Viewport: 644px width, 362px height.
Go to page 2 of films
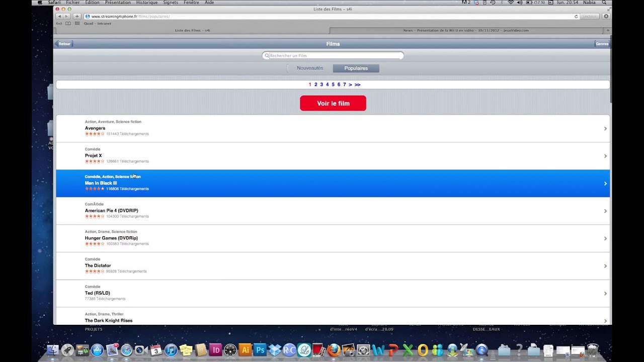(316, 84)
